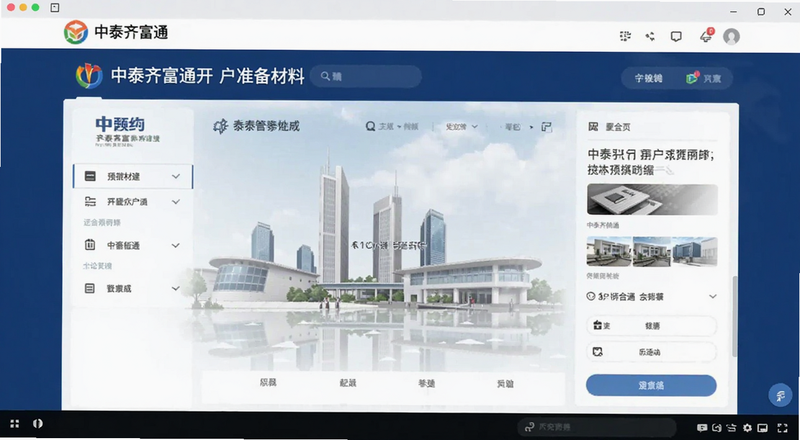Click the panel icon atop the right sidebar
This screenshot has width=800, height=440.
point(593,127)
